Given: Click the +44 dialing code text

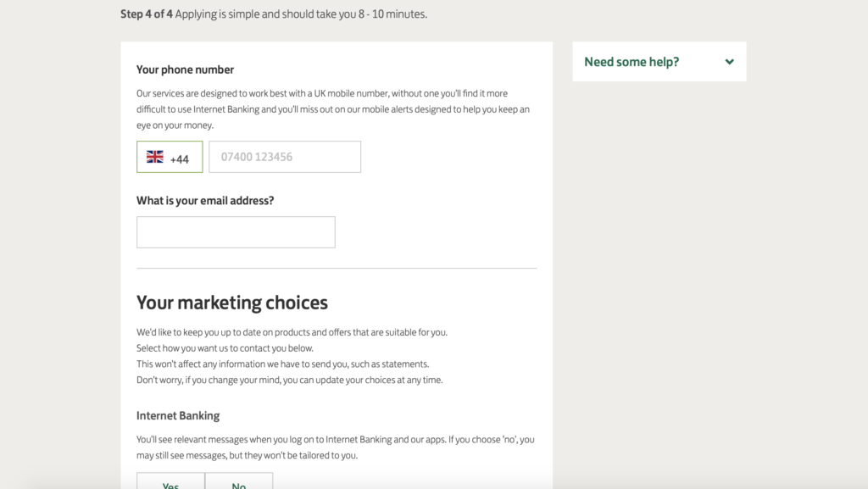Looking at the screenshot, I should pos(180,159).
